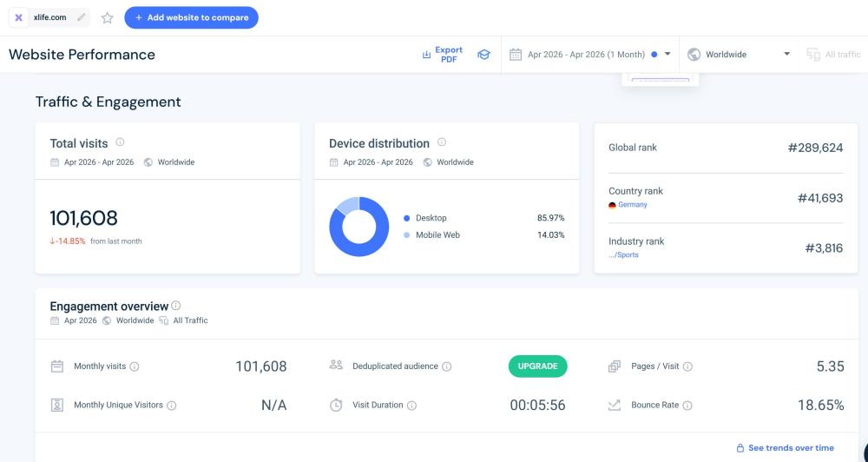Click the Country rank #41,693 value
The image size is (868, 462).
click(820, 198)
